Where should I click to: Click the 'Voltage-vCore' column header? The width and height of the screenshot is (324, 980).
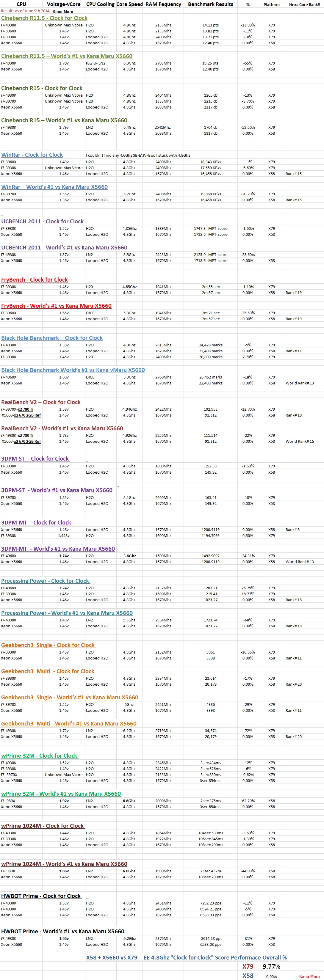point(64,4)
